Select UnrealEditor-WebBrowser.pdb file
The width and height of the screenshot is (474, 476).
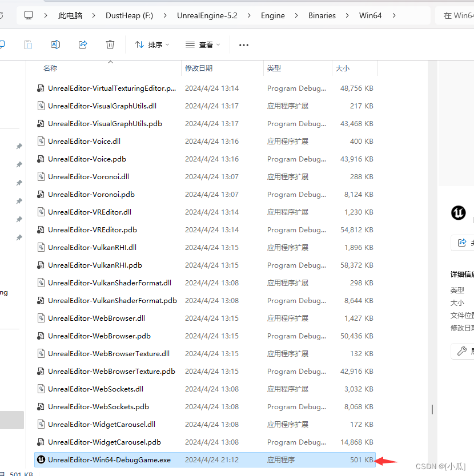click(x=205, y=336)
